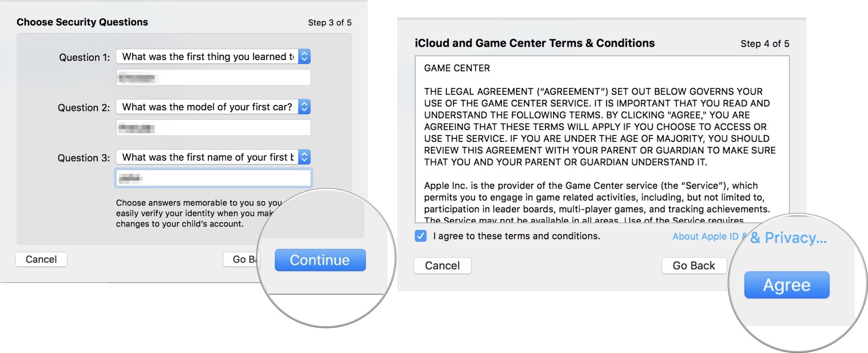Go back from the Terms & Conditions step
This screenshot has height=353, width=868.
(693, 266)
